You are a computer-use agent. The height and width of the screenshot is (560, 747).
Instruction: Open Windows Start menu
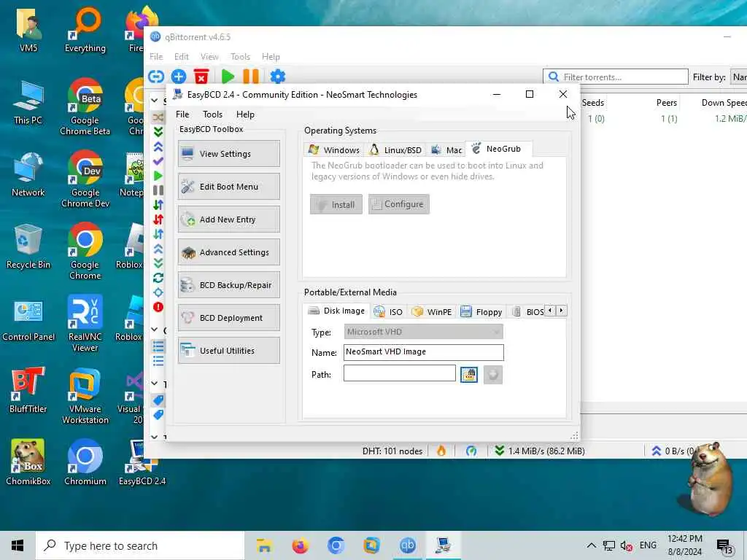(18, 545)
